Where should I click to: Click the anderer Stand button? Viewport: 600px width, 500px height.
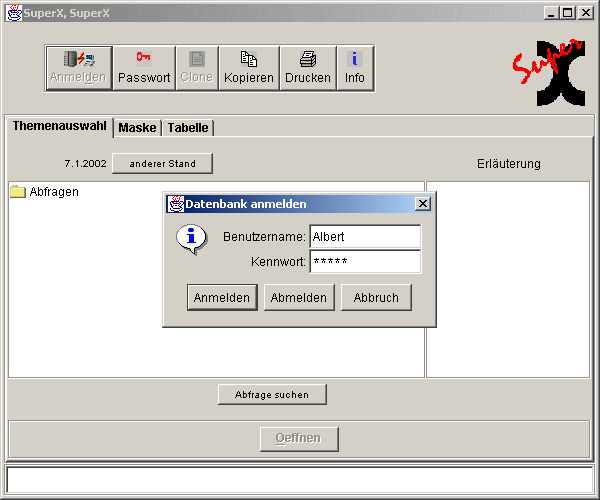click(162, 164)
